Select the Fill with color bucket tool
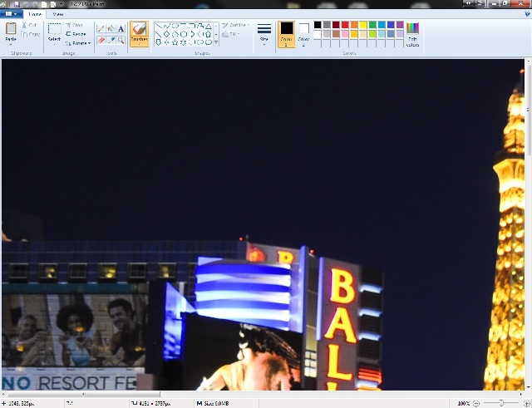 111,28
